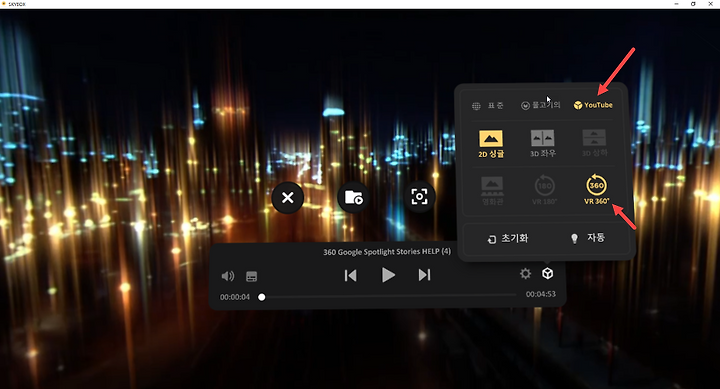The height and width of the screenshot is (389, 720).
Task: Toggle the VR mode cube icon
Action: click(x=547, y=274)
